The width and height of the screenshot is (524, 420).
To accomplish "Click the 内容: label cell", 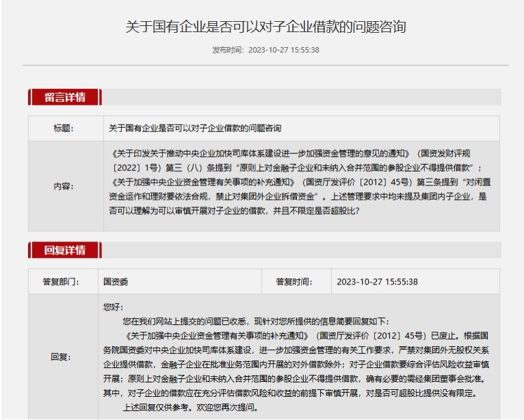I will [x=66, y=186].
